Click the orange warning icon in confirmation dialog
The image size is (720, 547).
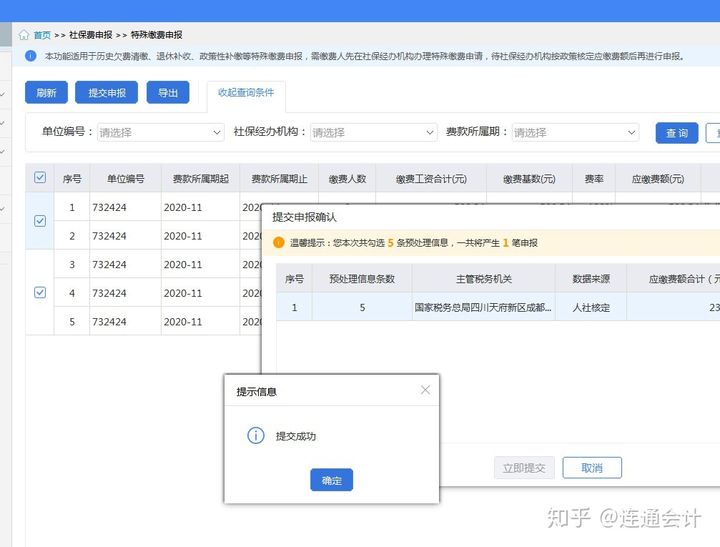(279, 242)
